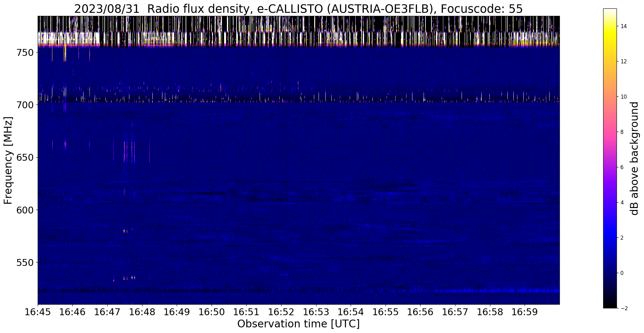
Task: Click the colorbar value 10
Action: coord(624,97)
